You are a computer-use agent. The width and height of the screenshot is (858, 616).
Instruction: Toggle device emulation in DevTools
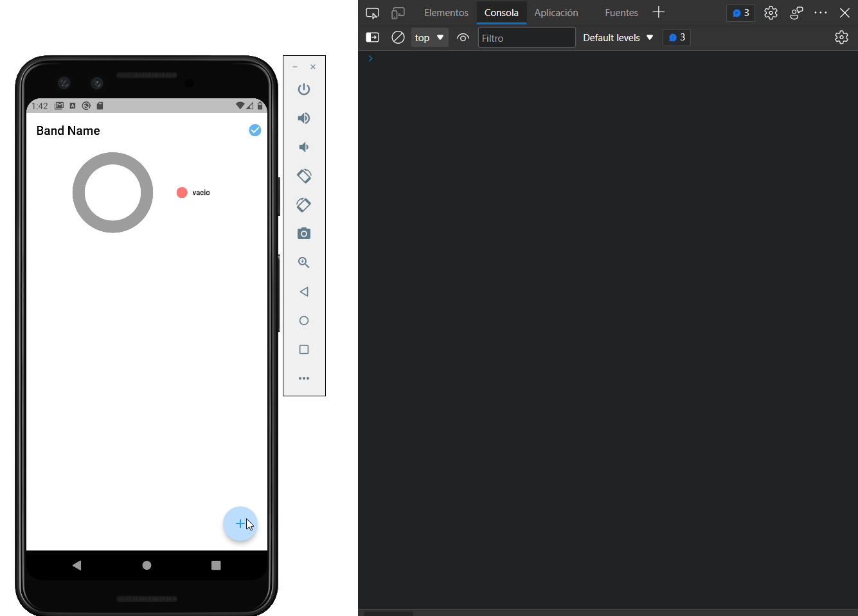click(x=398, y=13)
